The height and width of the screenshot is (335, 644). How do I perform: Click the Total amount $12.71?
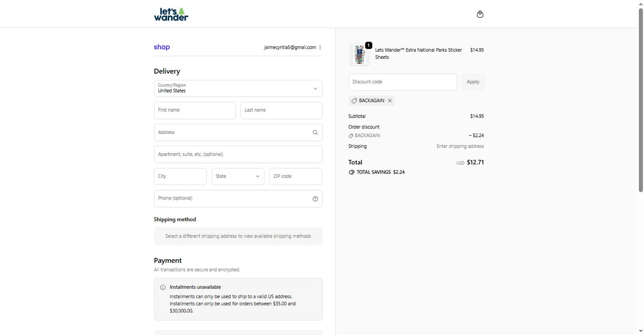point(475,162)
